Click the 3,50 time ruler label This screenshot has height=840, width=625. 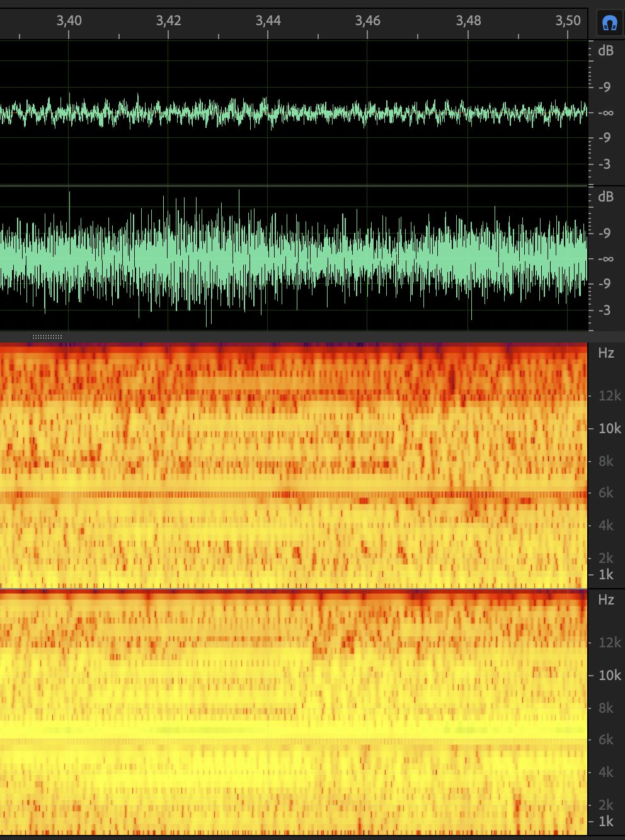pyautogui.click(x=568, y=21)
